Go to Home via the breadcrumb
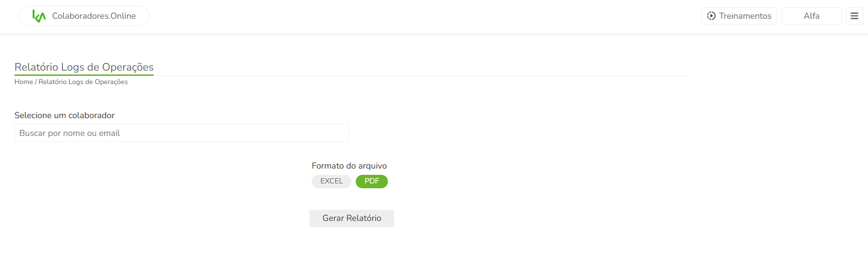 coord(24,82)
